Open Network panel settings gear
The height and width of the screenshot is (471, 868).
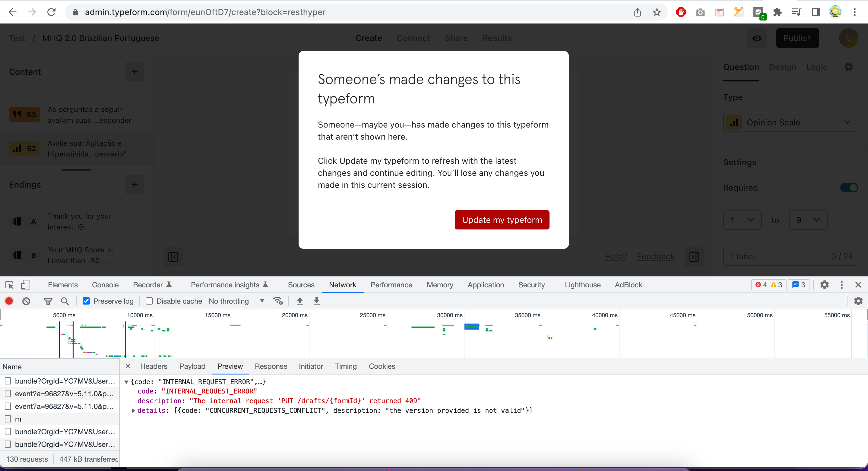point(858,301)
